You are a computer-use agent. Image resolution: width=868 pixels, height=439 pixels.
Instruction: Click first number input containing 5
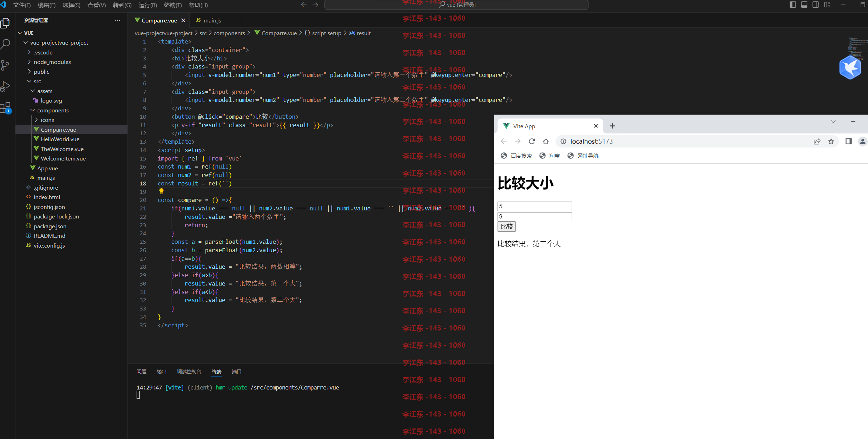click(x=534, y=206)
